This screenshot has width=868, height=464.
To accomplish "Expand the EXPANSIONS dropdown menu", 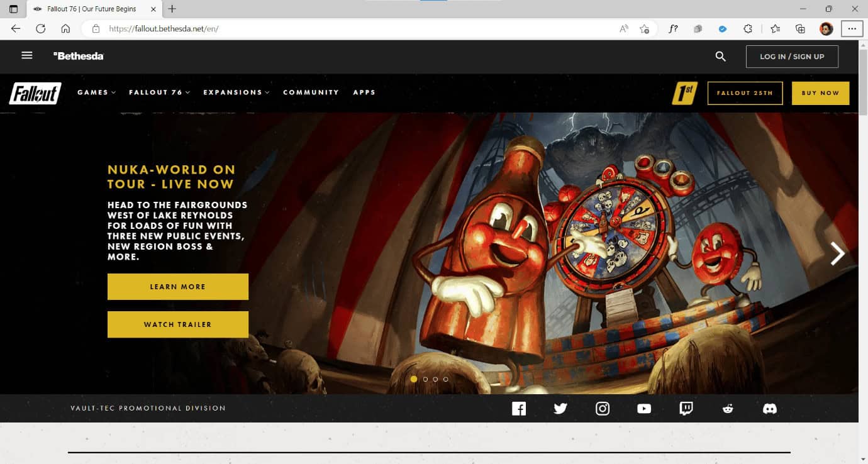I will 236,92.
